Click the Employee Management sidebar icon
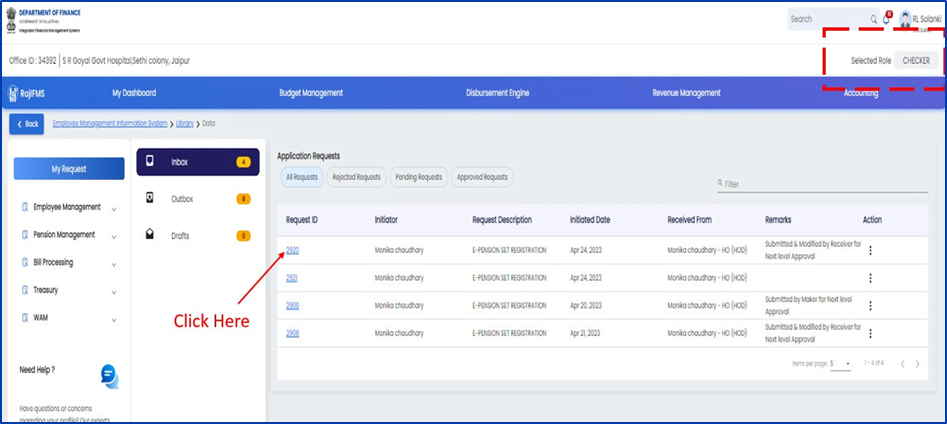947x424 pixels. 25,207
